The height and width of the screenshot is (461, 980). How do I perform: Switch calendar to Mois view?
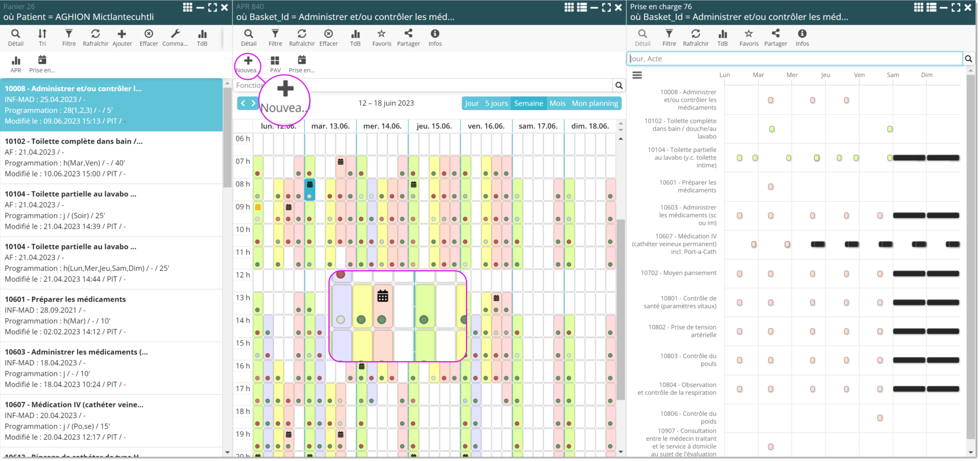click(557, 104)
